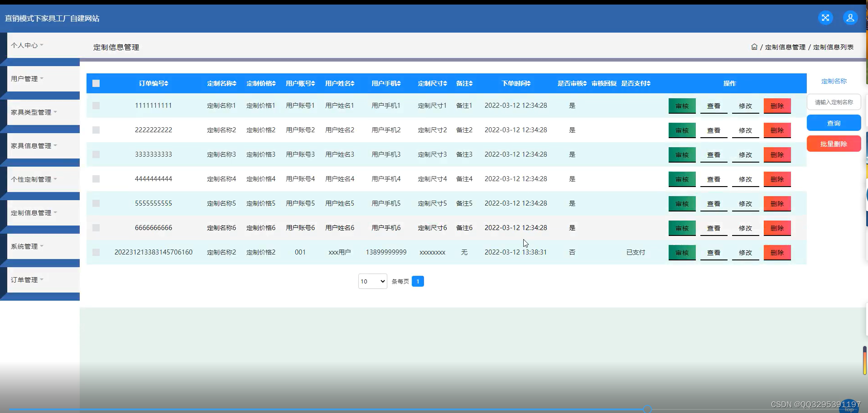The image size is (868, 413).
Task: Click the 批量删除 button
Action: (x=834, y=144)
